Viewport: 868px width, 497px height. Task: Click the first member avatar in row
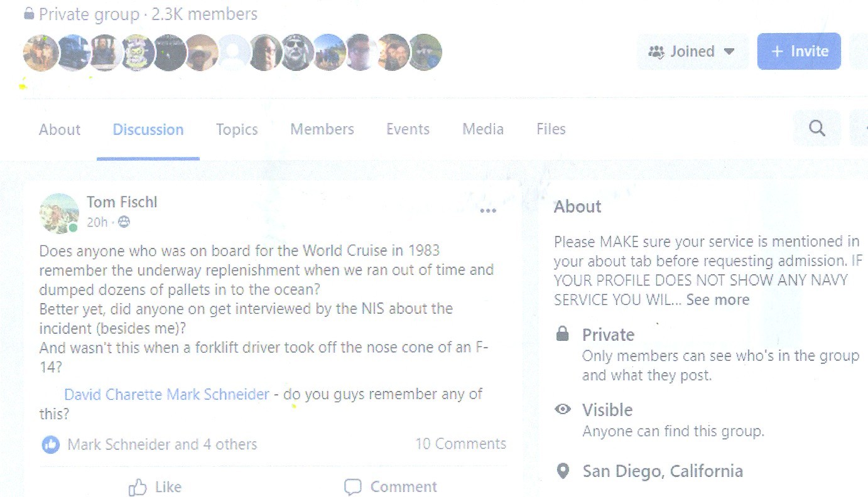pyautogui.click(x=41, y=52)
